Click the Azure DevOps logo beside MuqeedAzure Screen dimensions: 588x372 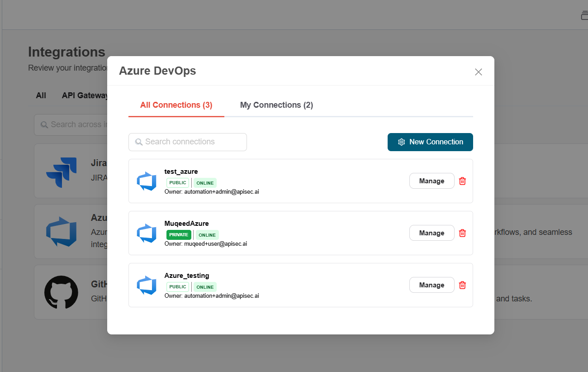click(x=147, y=233)
